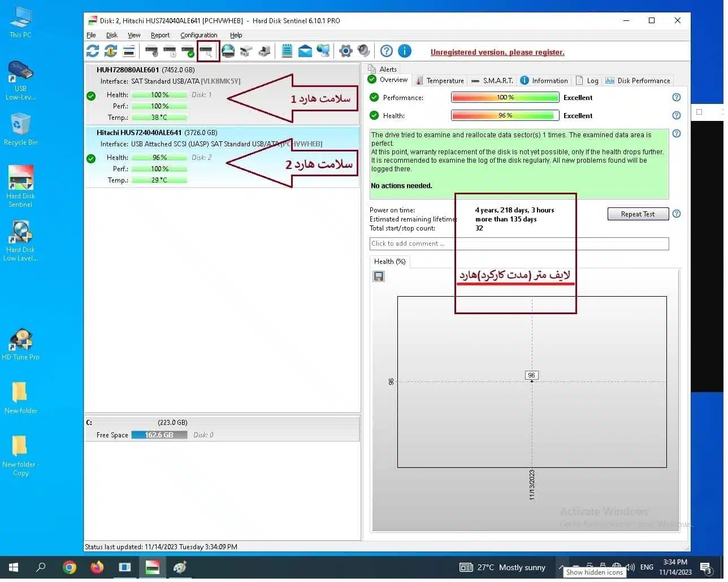728x582 pixels.
Task: Click the disk icon with green checkmark
Action: pyautogui.click(x=188, y=51)
